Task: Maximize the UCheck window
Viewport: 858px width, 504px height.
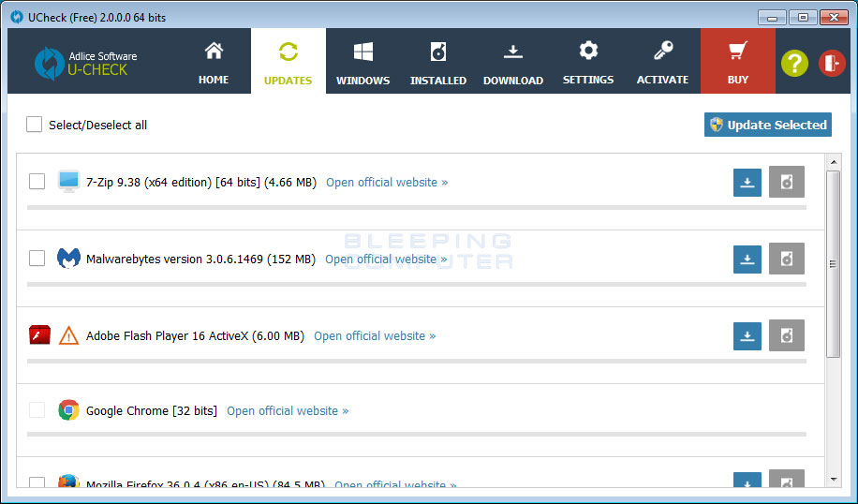Action: (x=803, y=18)
